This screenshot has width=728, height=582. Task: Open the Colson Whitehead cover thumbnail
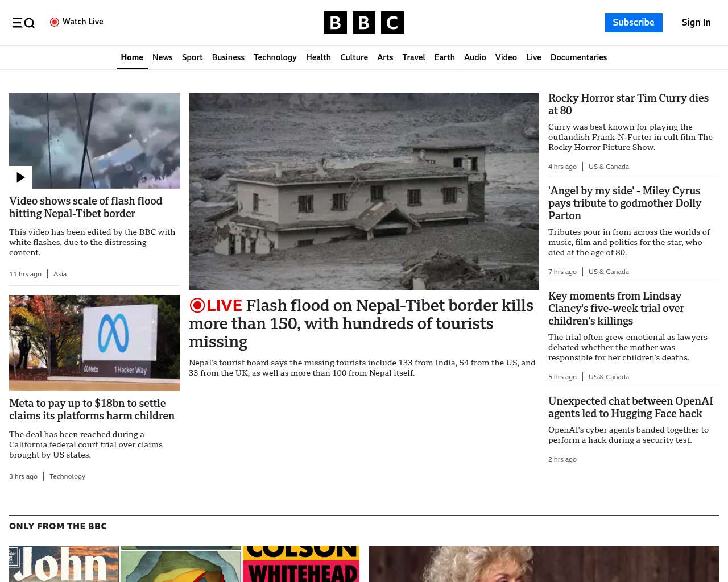pos(301,564)
